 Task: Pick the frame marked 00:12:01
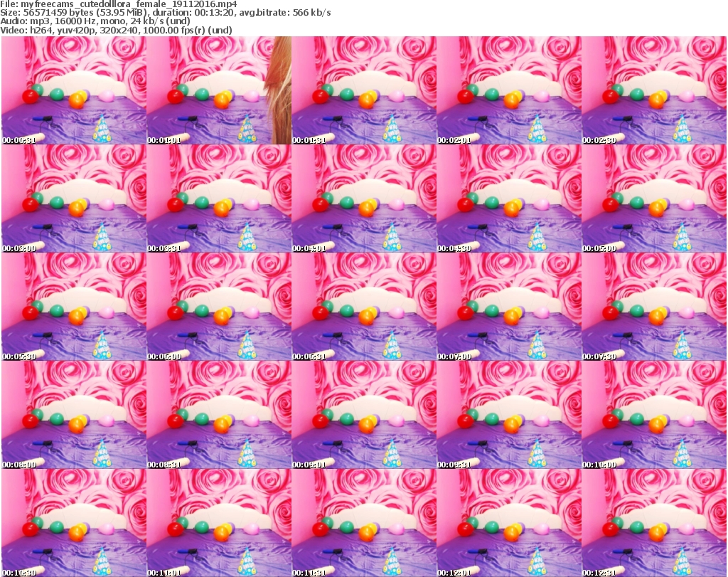pyautogui.click(x=509, y=523)
